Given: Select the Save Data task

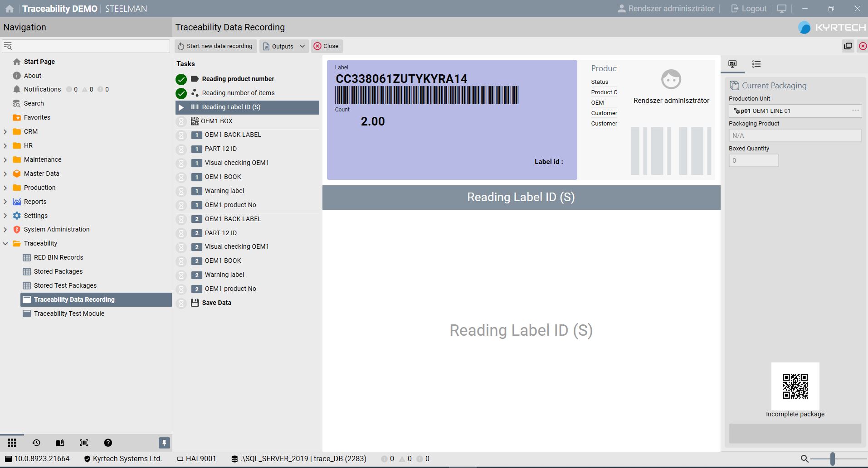Looking at the screenshot, I should click(216, 303).
